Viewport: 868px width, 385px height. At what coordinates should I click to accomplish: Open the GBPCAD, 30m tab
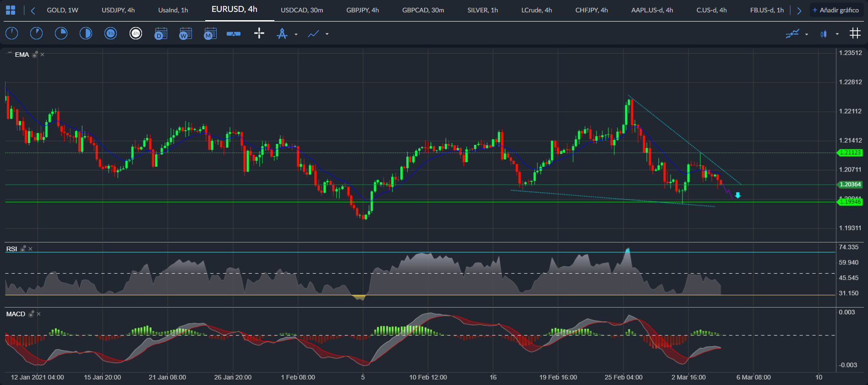(x=423, y=10)
